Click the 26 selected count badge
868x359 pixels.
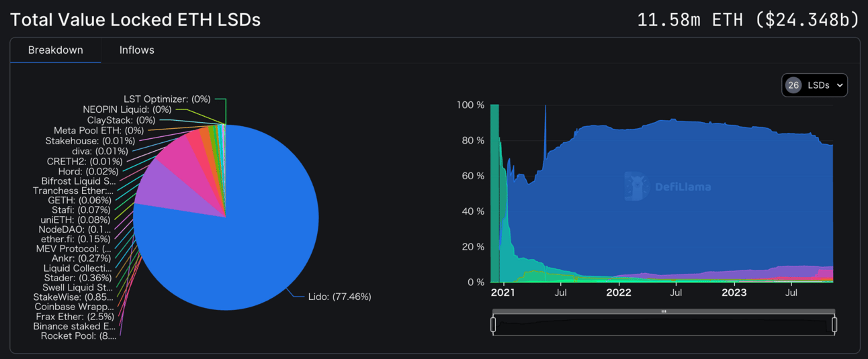pos(793,85)
